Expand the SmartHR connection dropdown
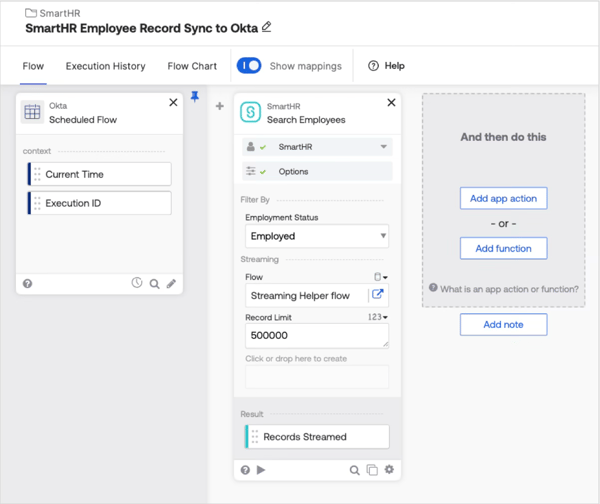The width and height of the screenshot is (600, 504). coord(383,147)
